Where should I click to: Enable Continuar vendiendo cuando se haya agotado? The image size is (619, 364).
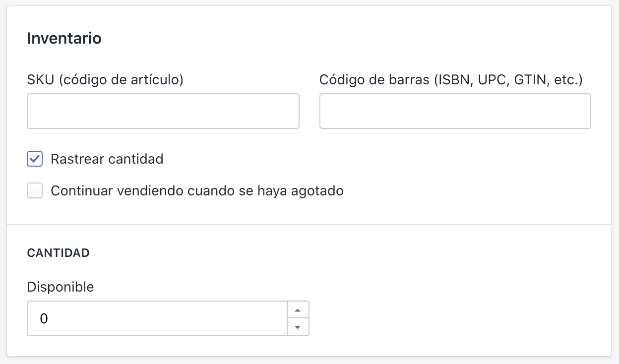coord(35,191)
